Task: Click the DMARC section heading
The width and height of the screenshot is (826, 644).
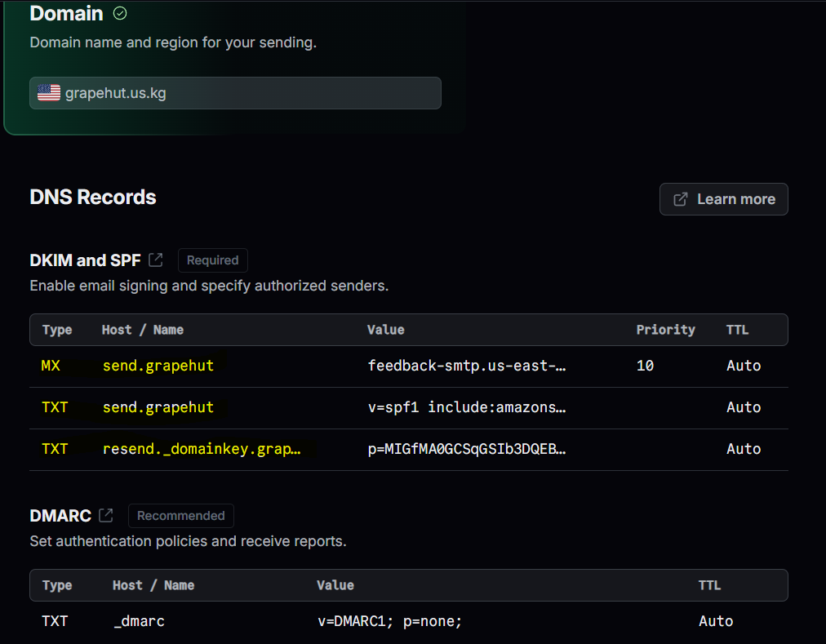Action: tap(60, 516)
